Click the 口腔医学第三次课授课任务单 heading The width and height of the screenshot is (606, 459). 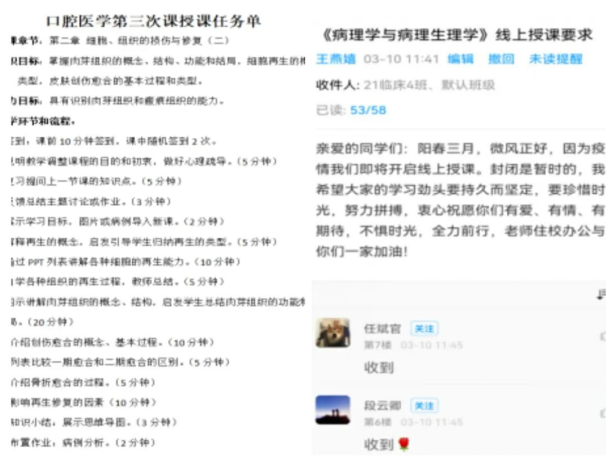149,17
